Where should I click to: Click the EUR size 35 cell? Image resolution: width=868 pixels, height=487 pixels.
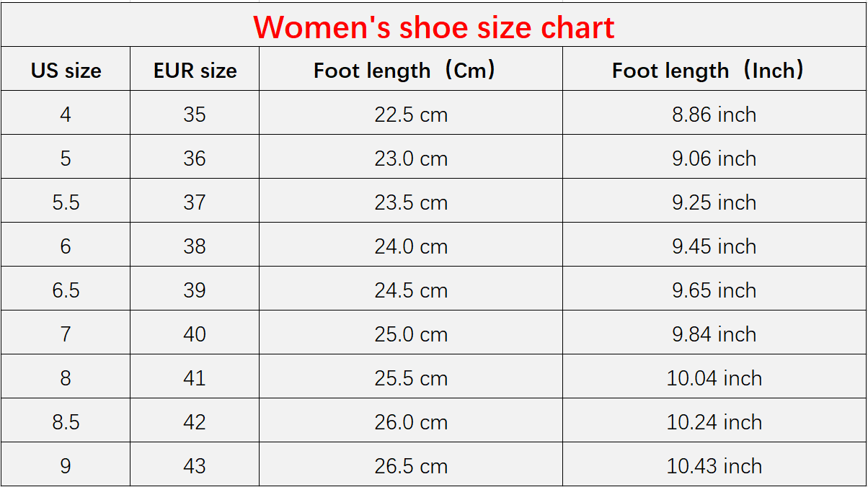(195, 115)
